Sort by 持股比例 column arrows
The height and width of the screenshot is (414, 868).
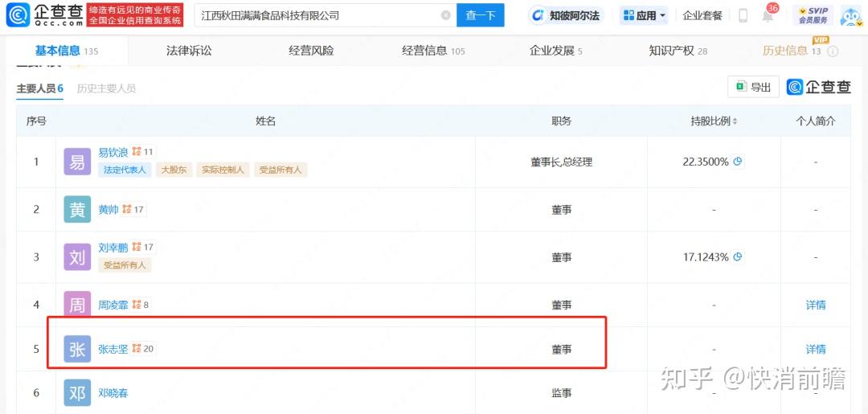pos(735,121)
